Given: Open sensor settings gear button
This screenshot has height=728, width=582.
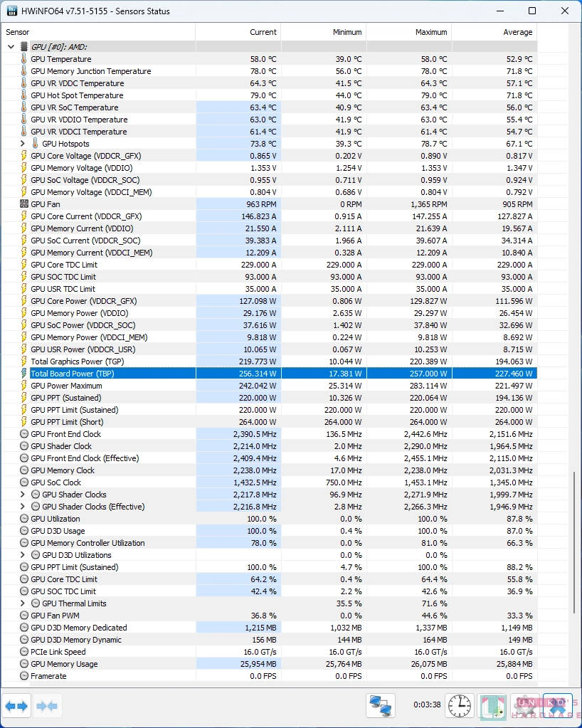Looking at the screenshot, I should pyautogui.click(x=525, y=706).
